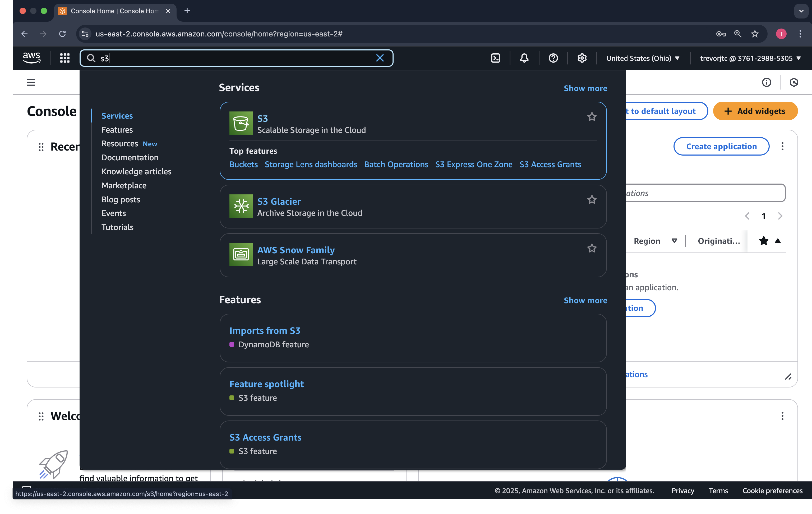Screen dimensions: 812x514
Task: Open the Help question mark icon
Action: 553,58
